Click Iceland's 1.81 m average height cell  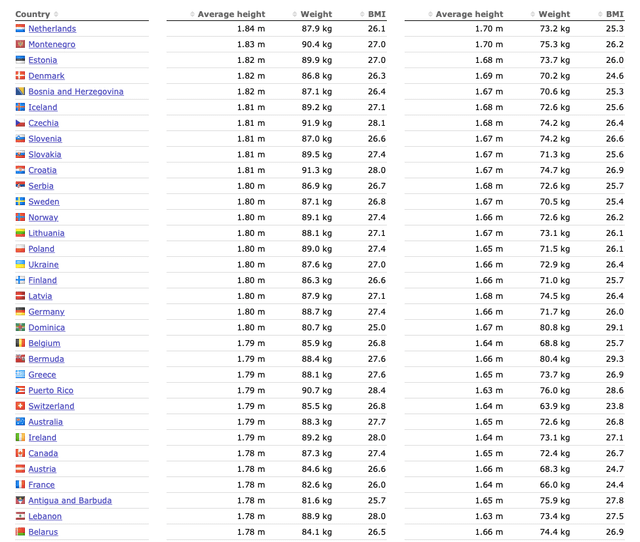coord(251,107)
